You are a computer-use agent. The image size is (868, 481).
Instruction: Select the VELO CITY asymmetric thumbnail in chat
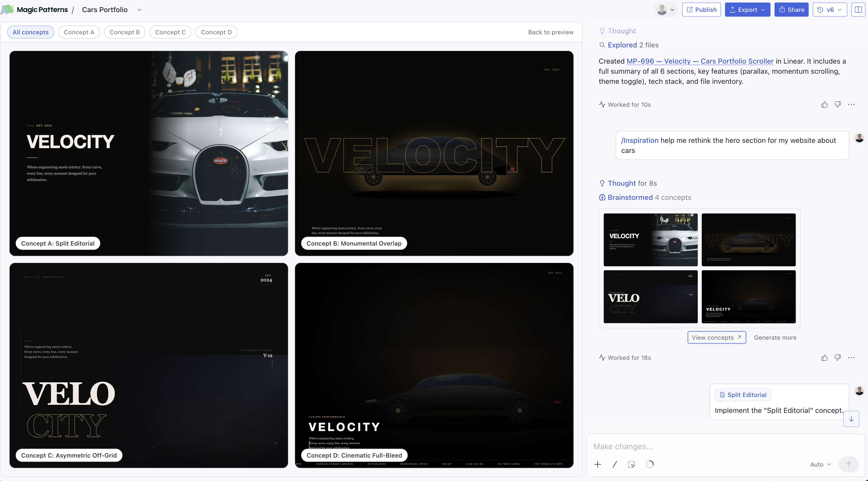(650, 297)
